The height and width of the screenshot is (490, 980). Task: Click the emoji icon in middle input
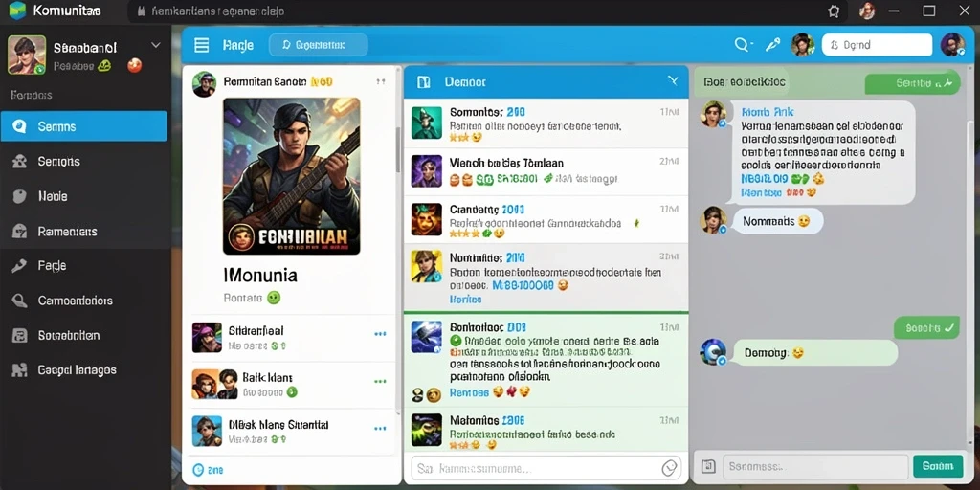click(x=669, y=468)
